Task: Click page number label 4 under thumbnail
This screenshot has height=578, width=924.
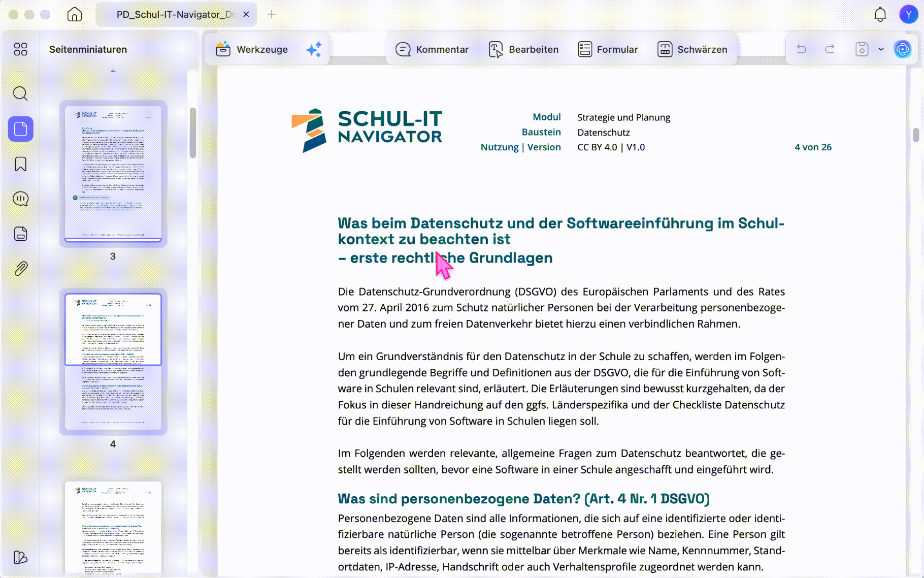Action: pyautogui.click(x=113, y=444)
